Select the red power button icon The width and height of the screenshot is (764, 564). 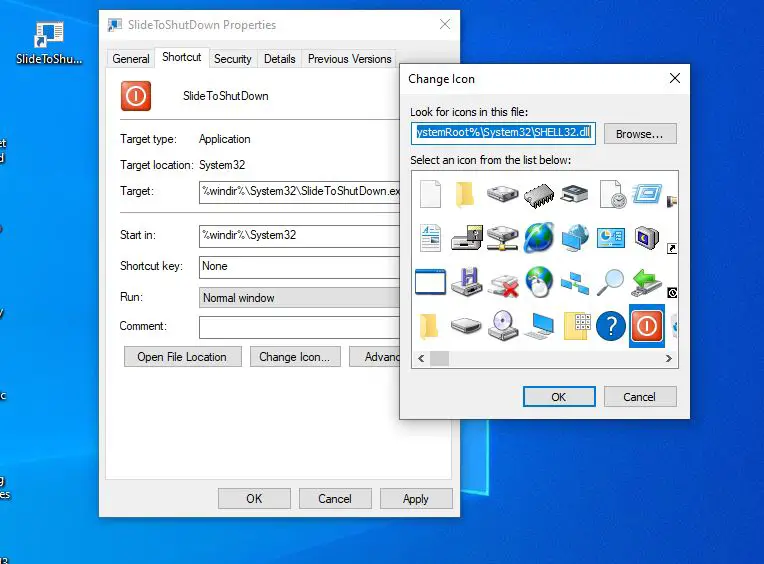tap(647, 326)
